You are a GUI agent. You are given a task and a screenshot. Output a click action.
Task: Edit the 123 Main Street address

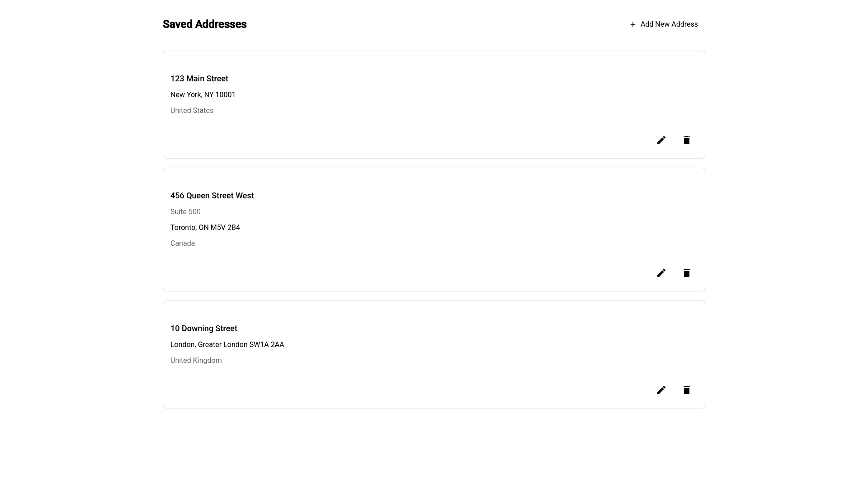[x=661, y=140]
